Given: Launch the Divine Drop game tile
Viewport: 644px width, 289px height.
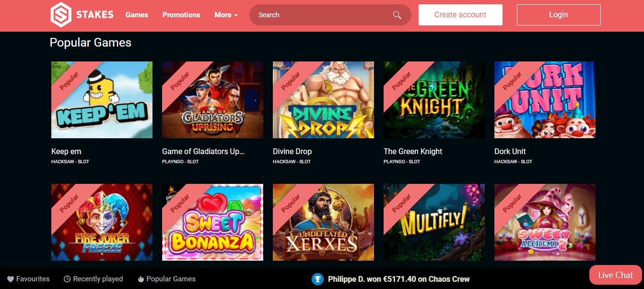Looking at the screenshot, I should click(x=323, y=100).
